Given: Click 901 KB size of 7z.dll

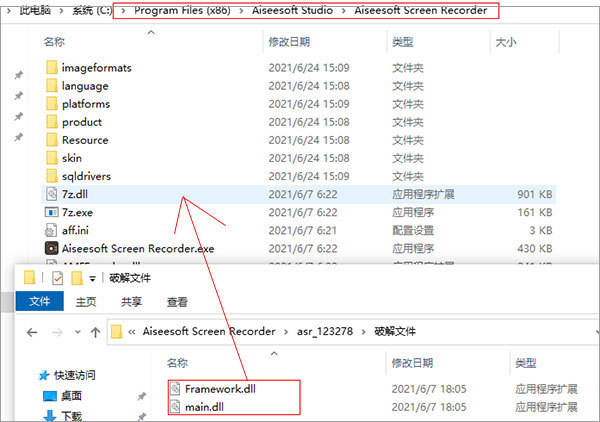Looking at the screenshot, I should (535, 194).
